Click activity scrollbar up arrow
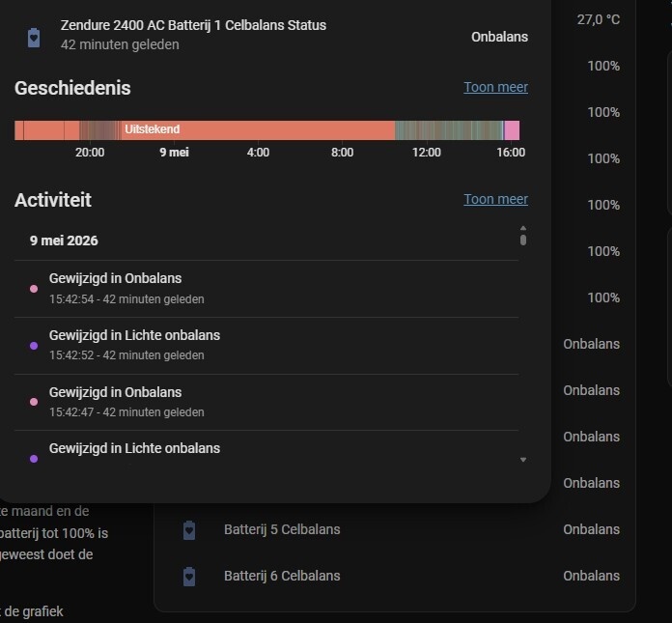 point(523,228)
